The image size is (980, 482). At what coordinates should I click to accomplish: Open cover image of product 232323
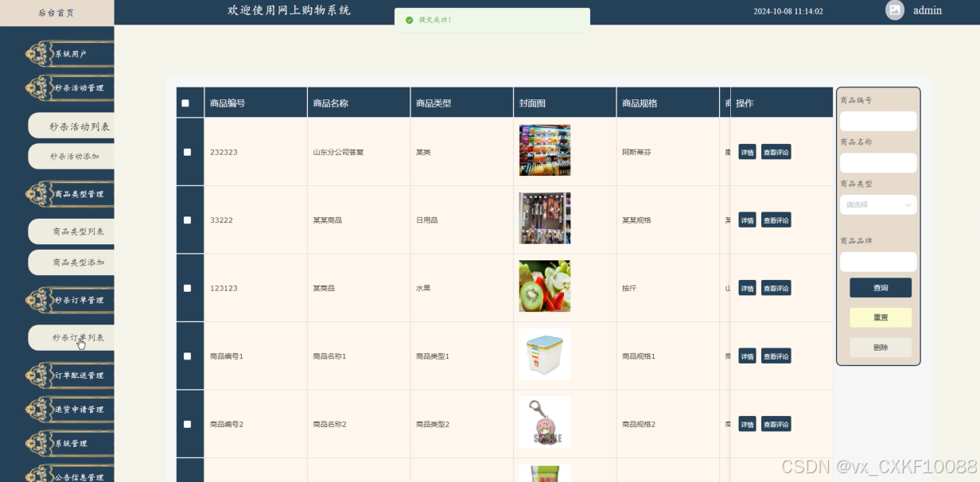pos(545,150)
